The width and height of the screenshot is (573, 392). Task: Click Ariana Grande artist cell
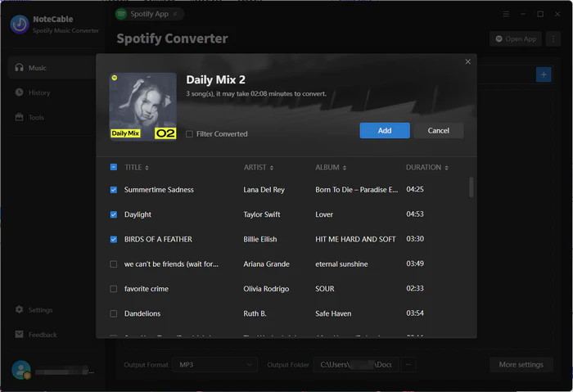click(266, 264)
